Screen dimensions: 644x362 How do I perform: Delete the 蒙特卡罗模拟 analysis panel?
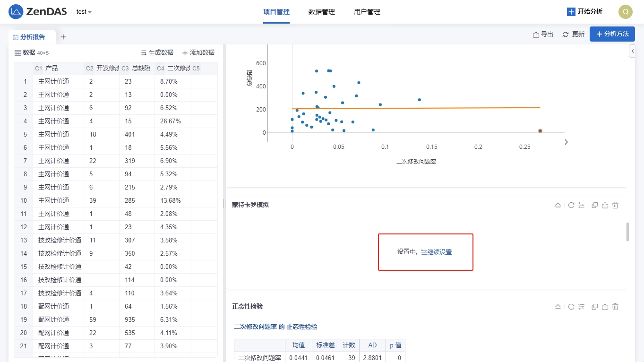click(x=615, y=205)
